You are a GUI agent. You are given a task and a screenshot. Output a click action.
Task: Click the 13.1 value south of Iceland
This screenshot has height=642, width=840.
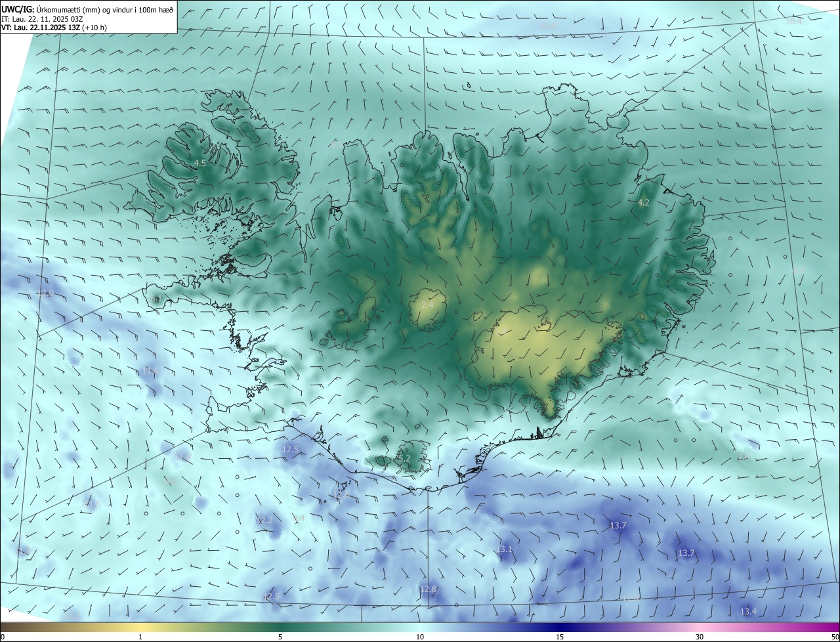[504, 549]
